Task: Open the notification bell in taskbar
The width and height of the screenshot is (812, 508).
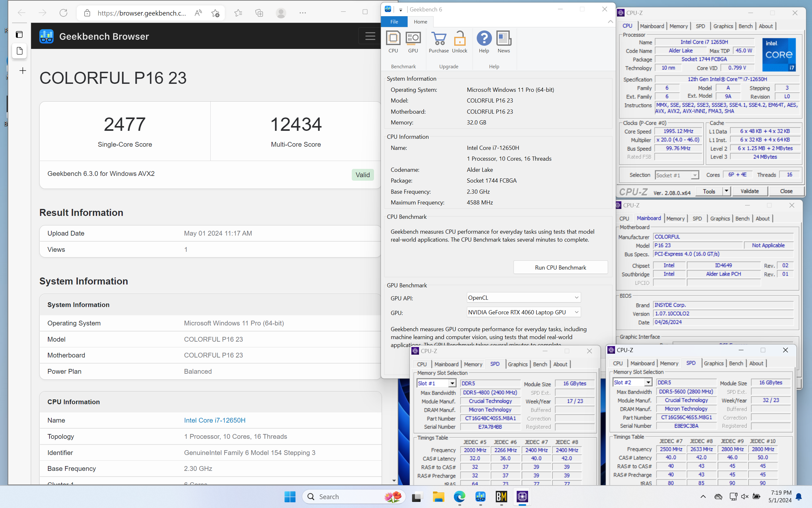Action: pos(799,497)
